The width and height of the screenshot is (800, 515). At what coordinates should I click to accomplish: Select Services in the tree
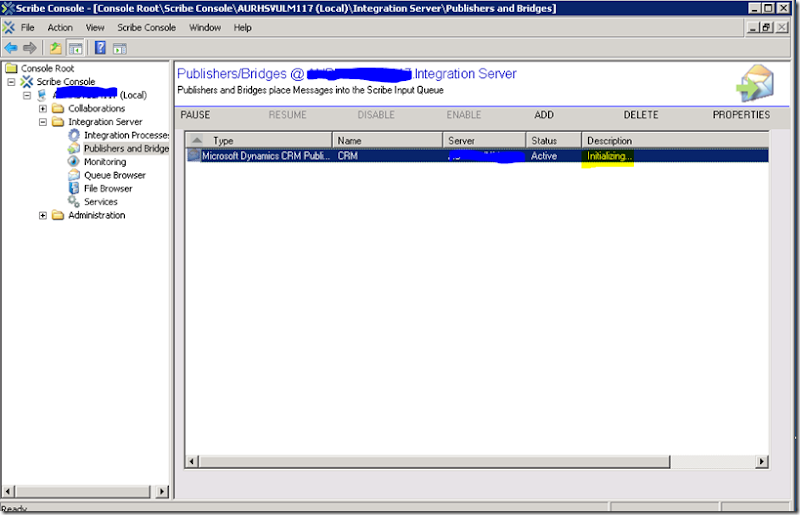101,202
